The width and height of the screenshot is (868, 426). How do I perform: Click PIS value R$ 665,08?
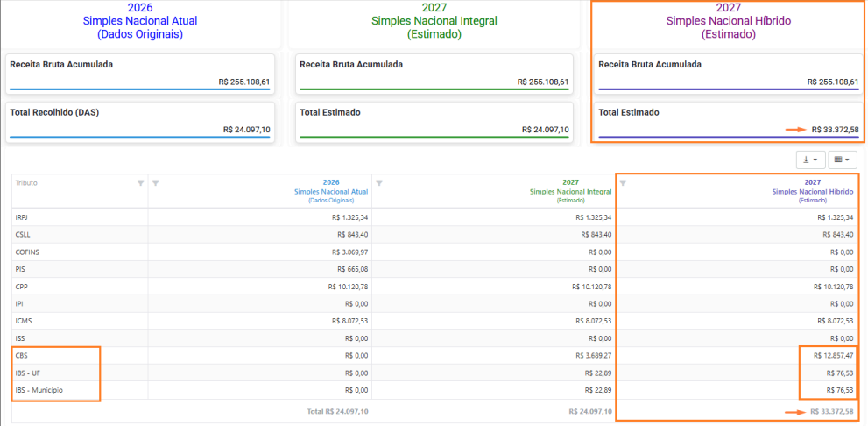(353, 269)
